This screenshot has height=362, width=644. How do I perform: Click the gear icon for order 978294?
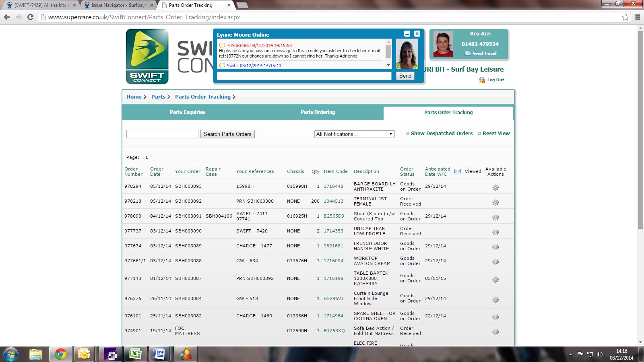point(495,187)
